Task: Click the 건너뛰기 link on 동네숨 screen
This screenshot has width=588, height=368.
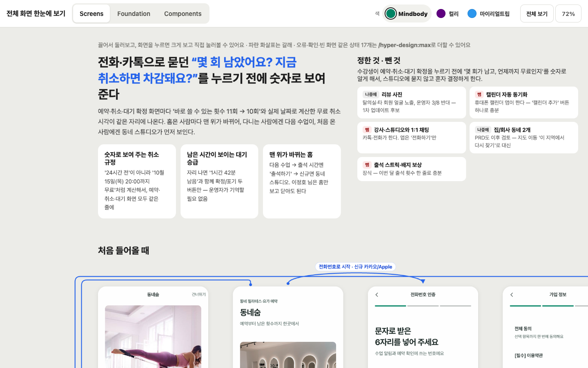Action: [x=198, y=294]
